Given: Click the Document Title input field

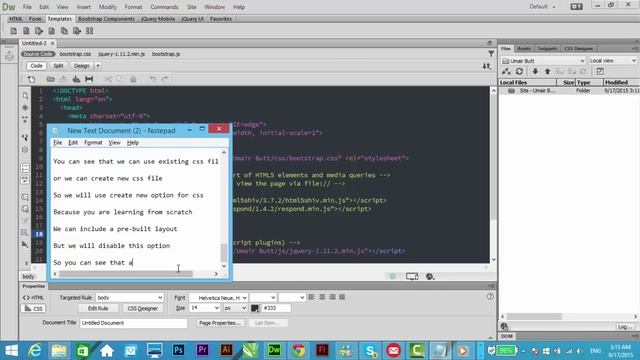Looking at the screenshot, I should [x=133, y=323].
